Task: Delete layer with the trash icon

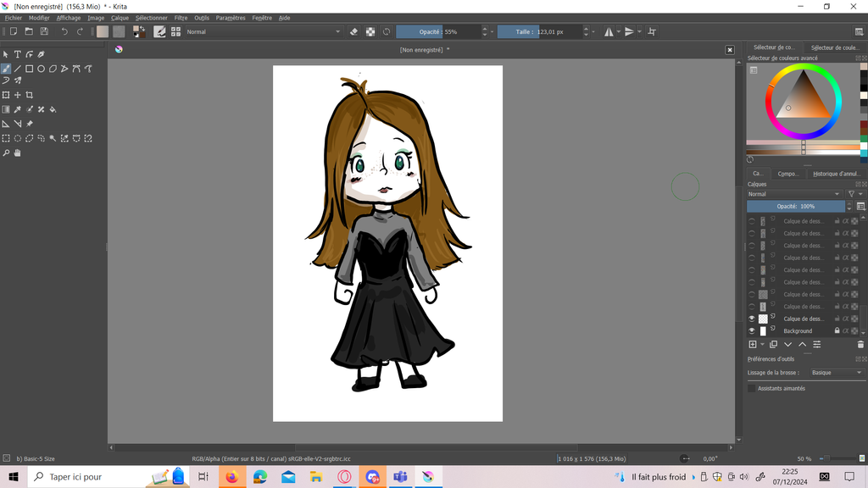Action: pyautogui.click(x=860, y=345)
